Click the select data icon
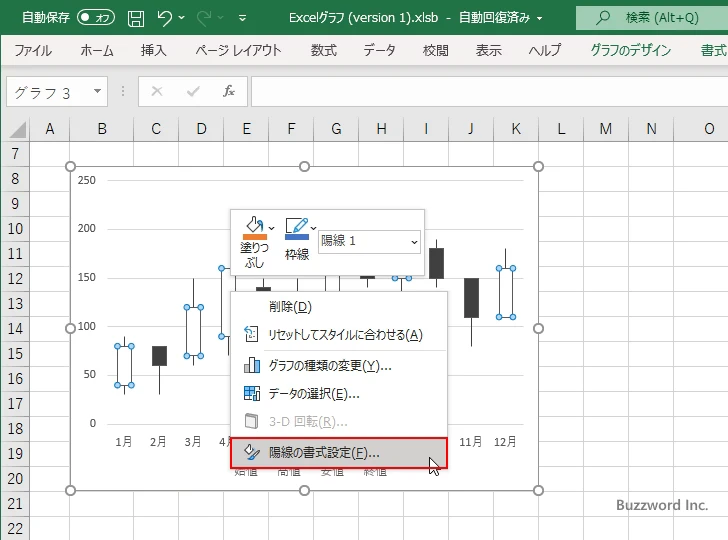The image size is (728, 540). tap(252, 394)
